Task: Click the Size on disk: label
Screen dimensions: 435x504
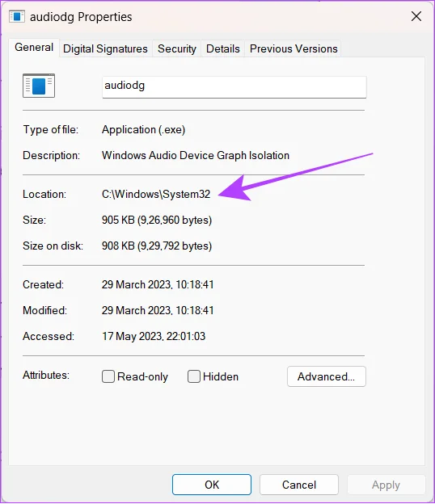Action: pyautogui.click(x=53, y=246)
